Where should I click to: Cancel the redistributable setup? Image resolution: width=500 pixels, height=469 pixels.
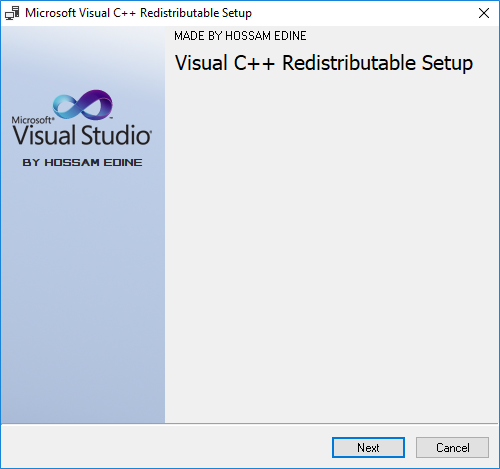click(452, 447)
